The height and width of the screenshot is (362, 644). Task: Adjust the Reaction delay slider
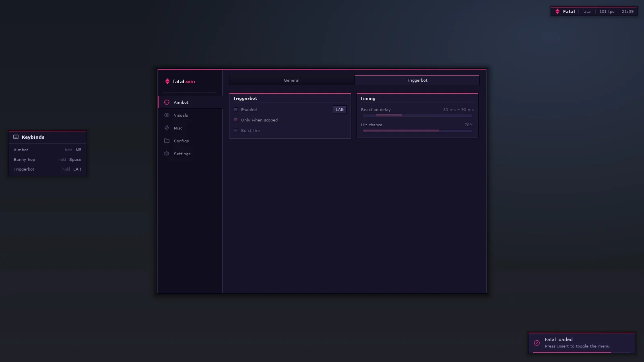pyautogui.click(x=417, y=115)
